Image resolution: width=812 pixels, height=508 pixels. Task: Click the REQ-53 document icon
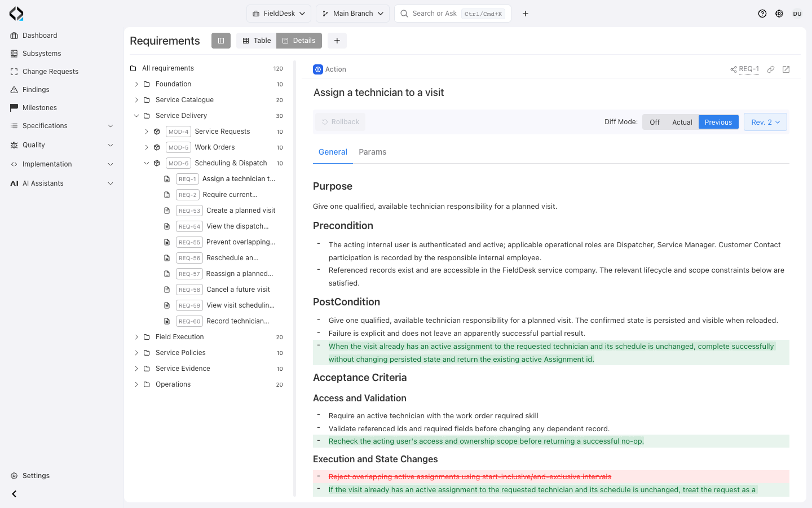(167, 211)
